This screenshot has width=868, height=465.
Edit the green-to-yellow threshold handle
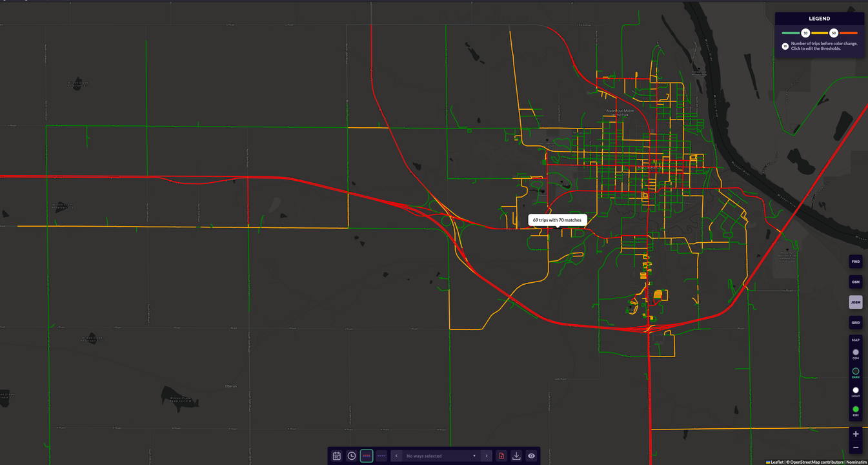pos(805,33)
